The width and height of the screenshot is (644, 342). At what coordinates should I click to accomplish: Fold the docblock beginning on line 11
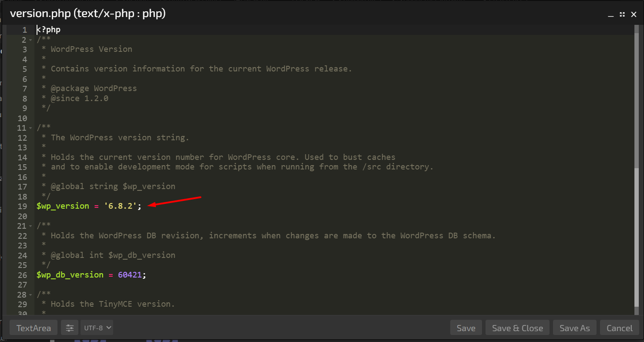(30, 128)
